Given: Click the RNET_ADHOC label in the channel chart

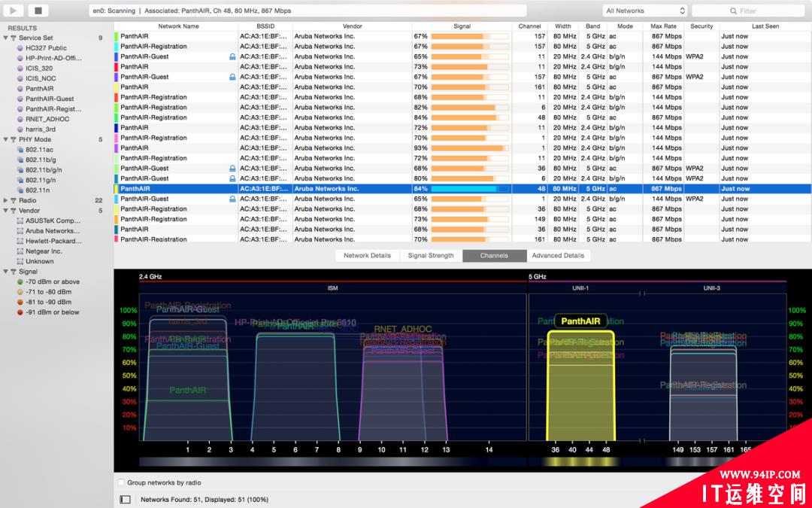Looking at the screenshot, I should click(403, 329).
